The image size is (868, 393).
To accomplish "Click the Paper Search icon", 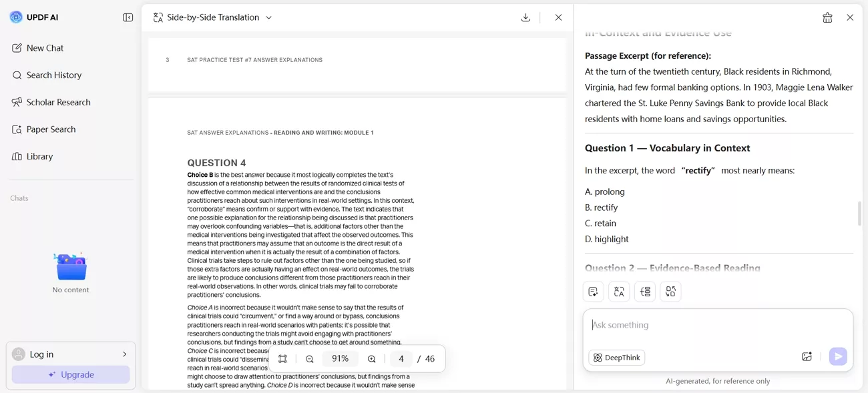I will pos(17,129).
